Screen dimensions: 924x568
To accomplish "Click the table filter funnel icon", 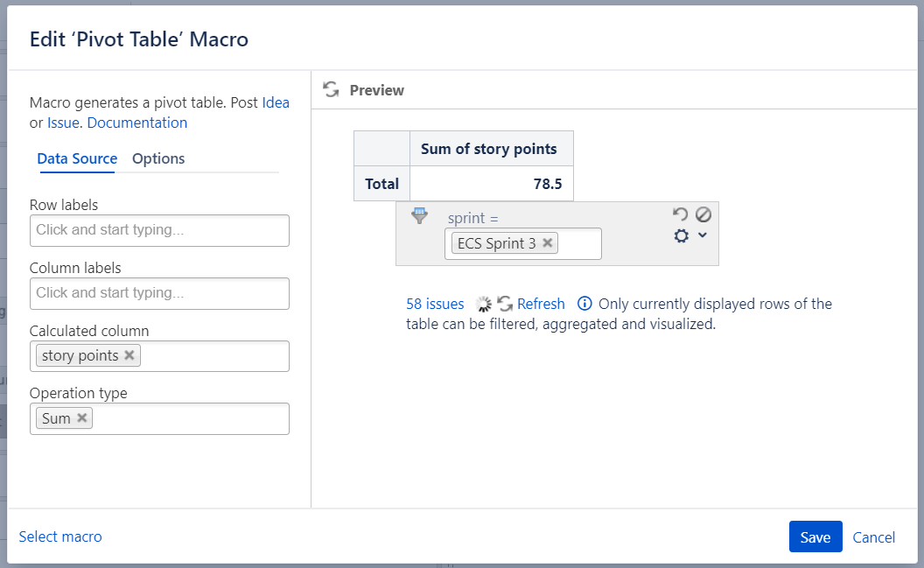I will point(419,215).
